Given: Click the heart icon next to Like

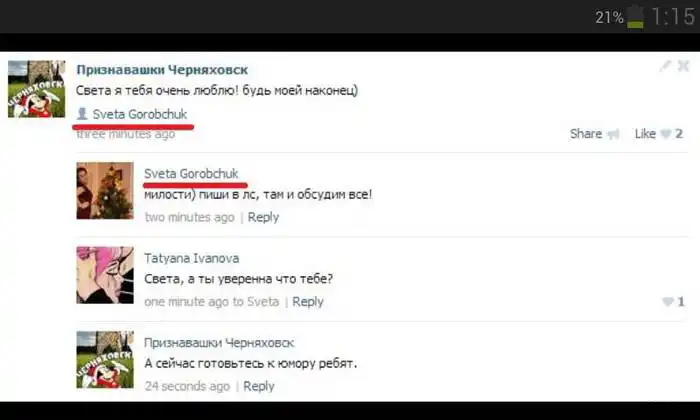Looking at the screenshot, I should pyautogui.click(x=666, y=134).
